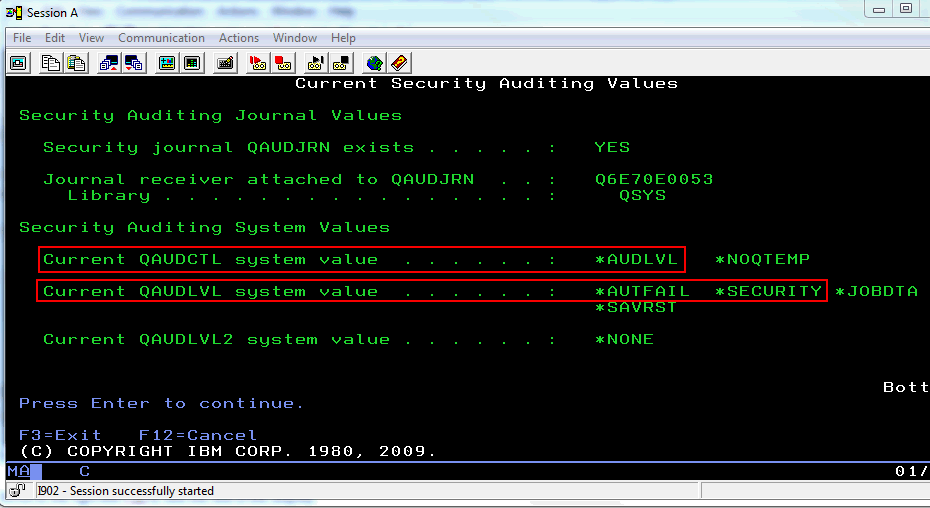Click the Security journal QAUDJRN exists label

coord(228,147)
